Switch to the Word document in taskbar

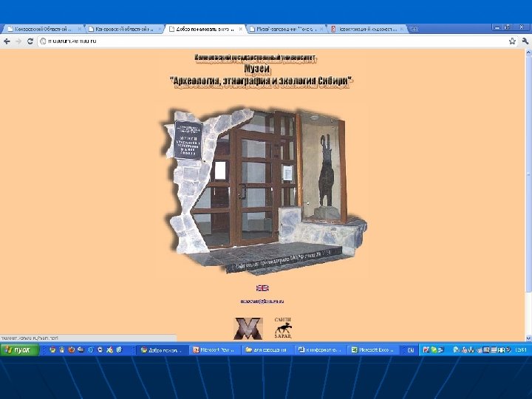(x=320, y=349)
